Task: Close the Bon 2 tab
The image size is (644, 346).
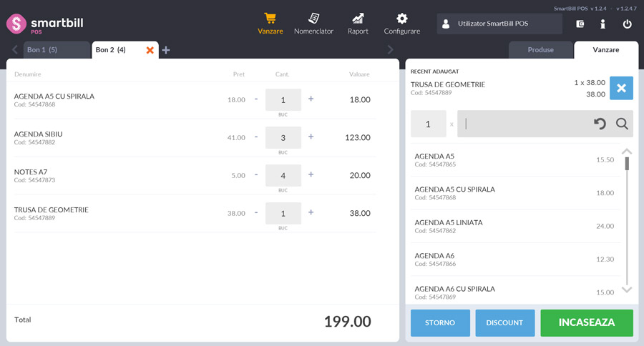Action: 150,50
